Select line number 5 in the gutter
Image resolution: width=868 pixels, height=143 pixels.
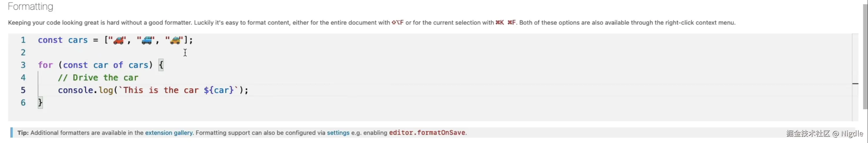(x=23, y=90)
